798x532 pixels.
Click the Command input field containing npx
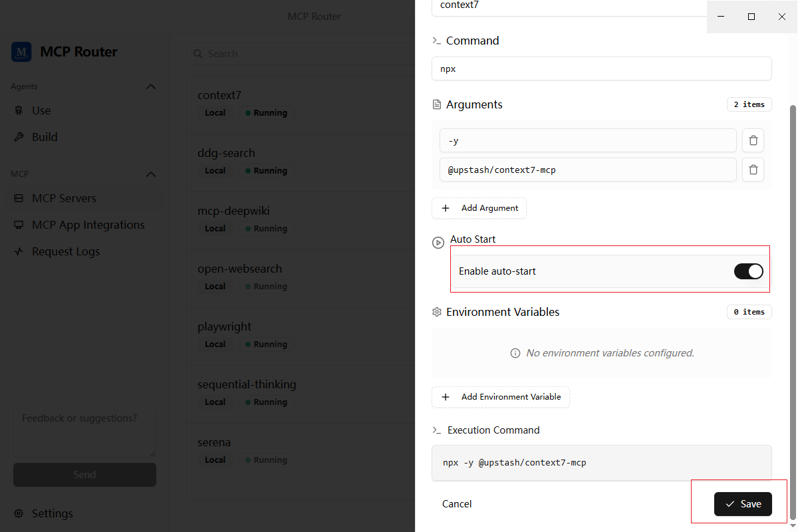coord(601,68)
